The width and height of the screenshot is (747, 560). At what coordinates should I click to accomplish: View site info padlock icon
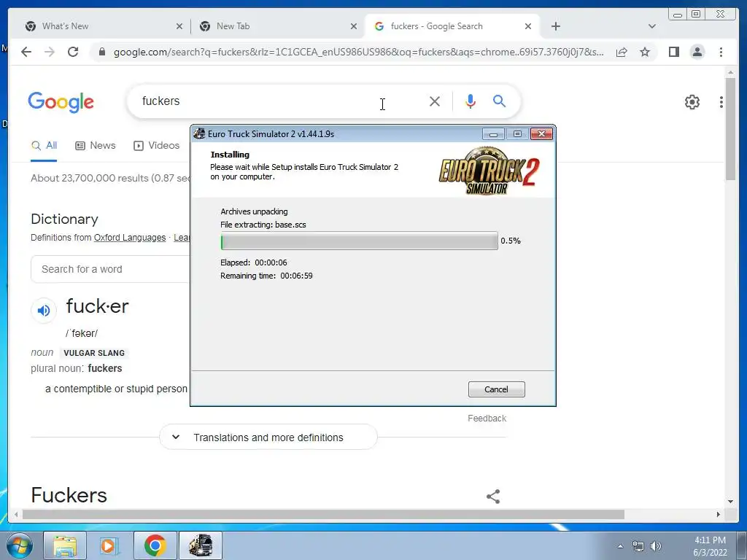(101, 52)
